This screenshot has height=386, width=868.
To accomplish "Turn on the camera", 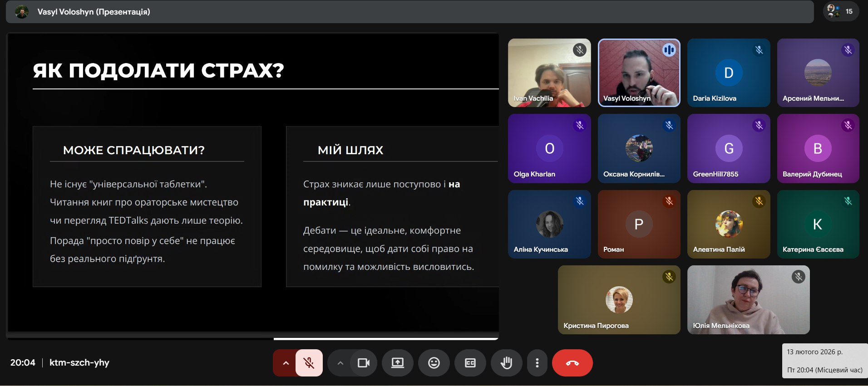I will [363, 363].
